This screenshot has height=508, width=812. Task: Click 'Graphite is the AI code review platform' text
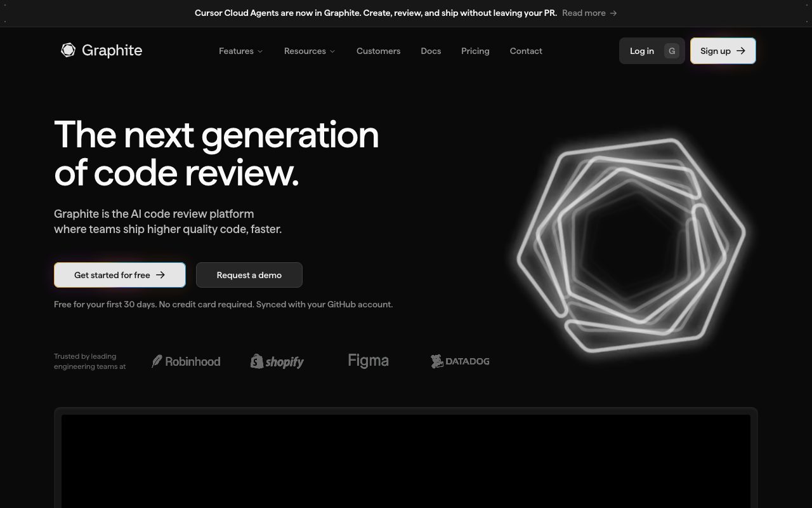(154, 214)
